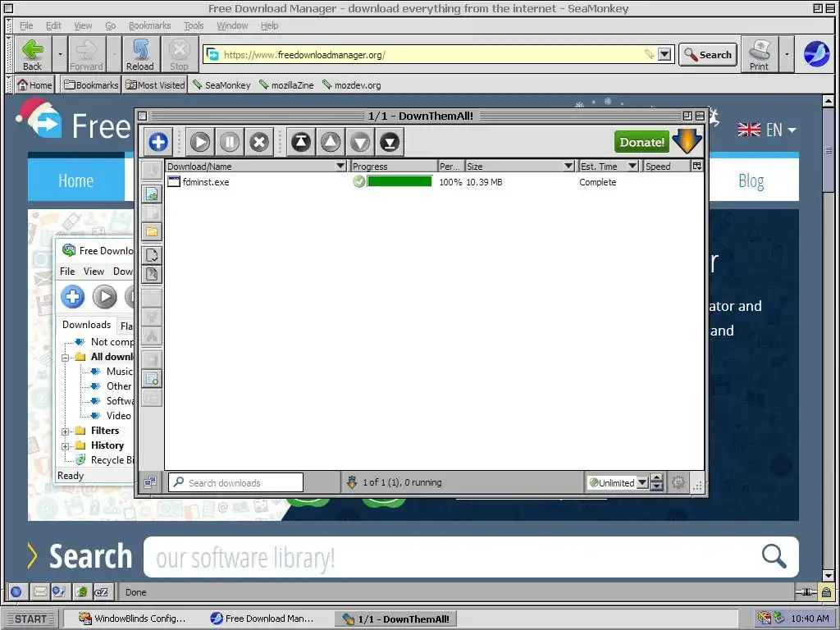Click the Donate! button

[x=641, y=142]
